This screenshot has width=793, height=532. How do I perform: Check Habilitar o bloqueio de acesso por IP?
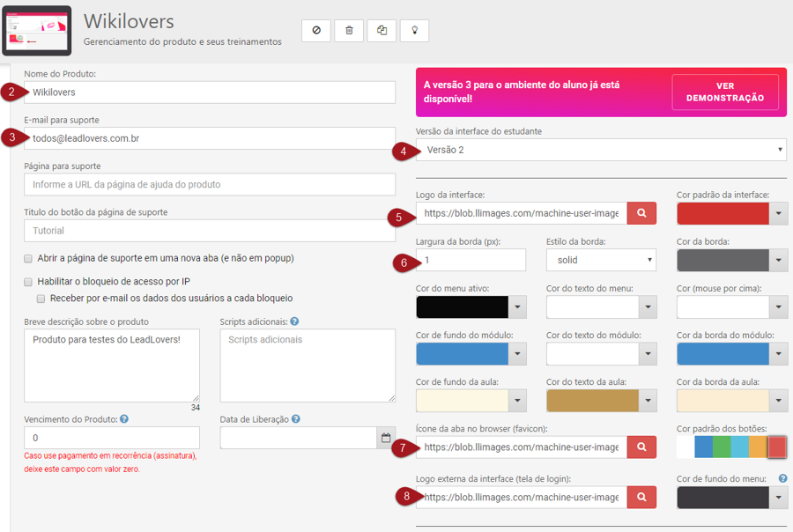[29, 282]
